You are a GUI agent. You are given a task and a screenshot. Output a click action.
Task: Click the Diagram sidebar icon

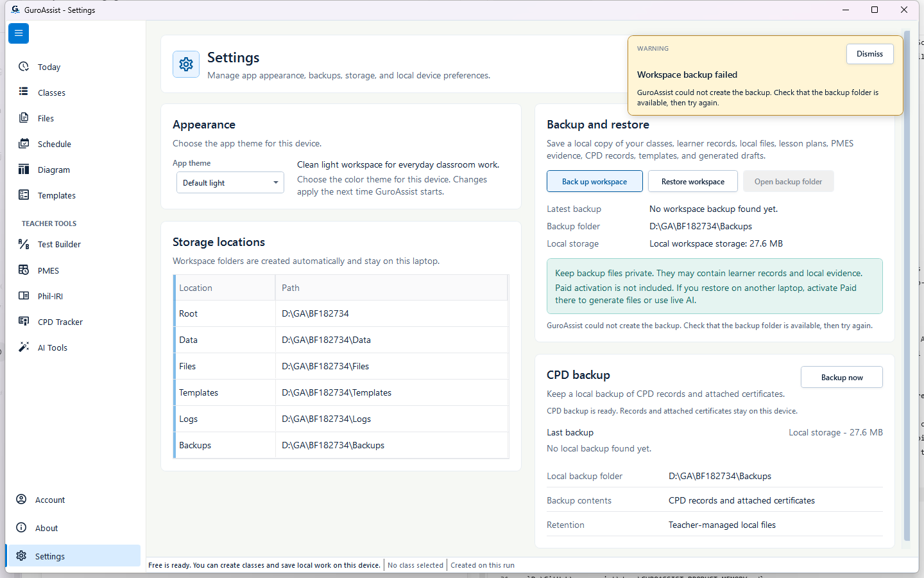(x=24, y=169)
